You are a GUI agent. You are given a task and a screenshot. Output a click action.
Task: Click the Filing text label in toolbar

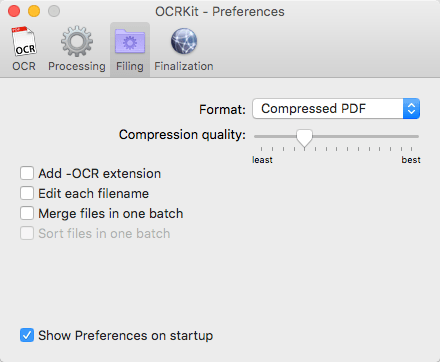coord(130,66)
